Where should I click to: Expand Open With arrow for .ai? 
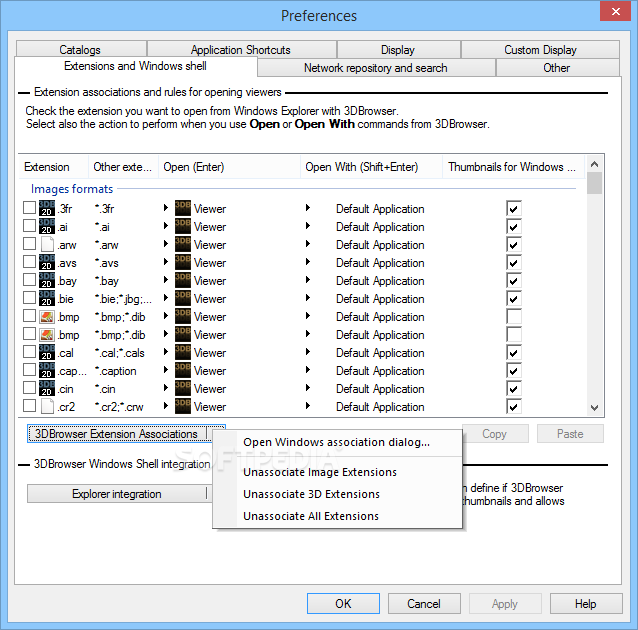click(308, 225)
